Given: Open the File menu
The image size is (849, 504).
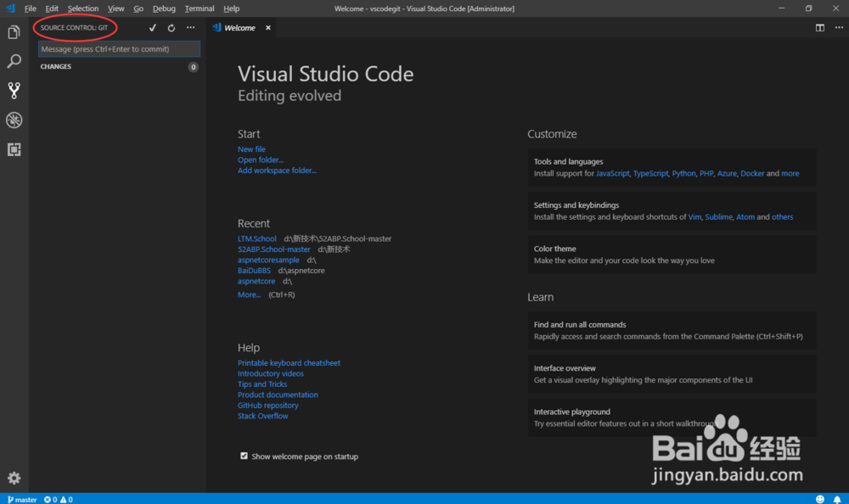Looking at the screenshot, I should pyautogui.click(x=31, y=8).
